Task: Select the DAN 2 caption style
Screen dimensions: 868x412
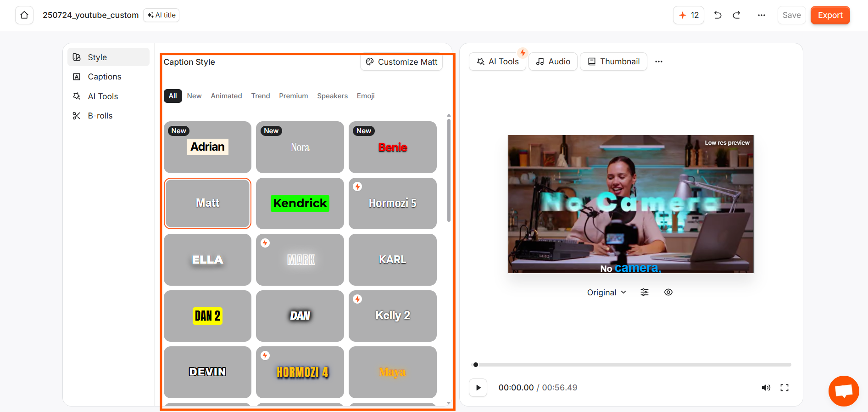Action: (207, 316)
